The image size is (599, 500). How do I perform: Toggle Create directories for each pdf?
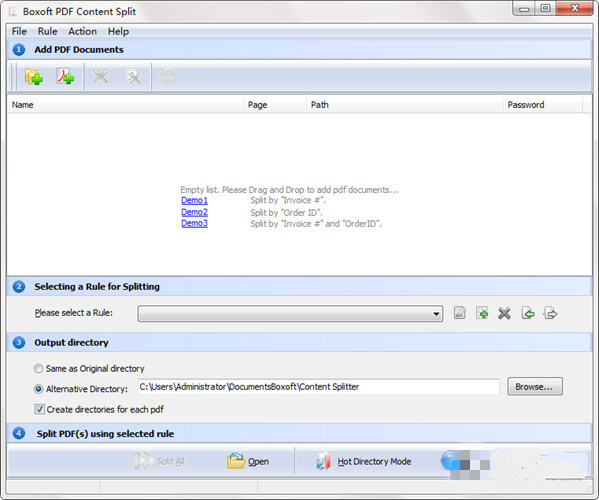pos(39,409)
